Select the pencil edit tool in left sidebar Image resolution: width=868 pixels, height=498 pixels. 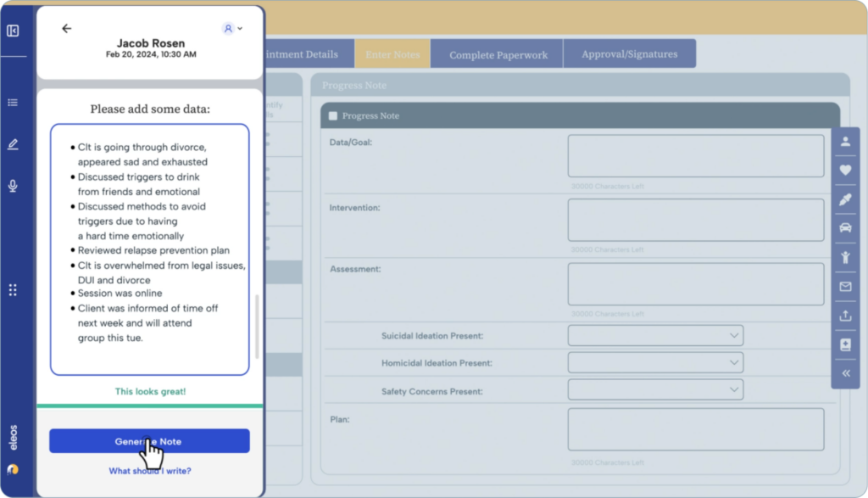(12, 143)
